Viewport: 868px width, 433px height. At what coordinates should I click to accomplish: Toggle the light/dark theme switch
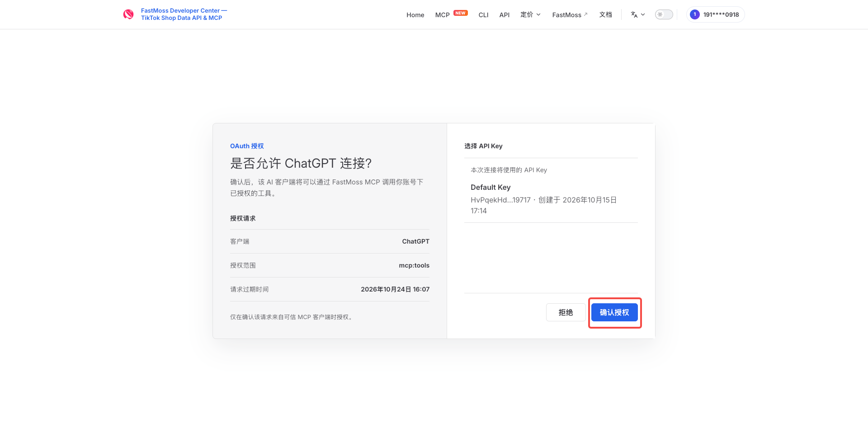click(664, 14)
